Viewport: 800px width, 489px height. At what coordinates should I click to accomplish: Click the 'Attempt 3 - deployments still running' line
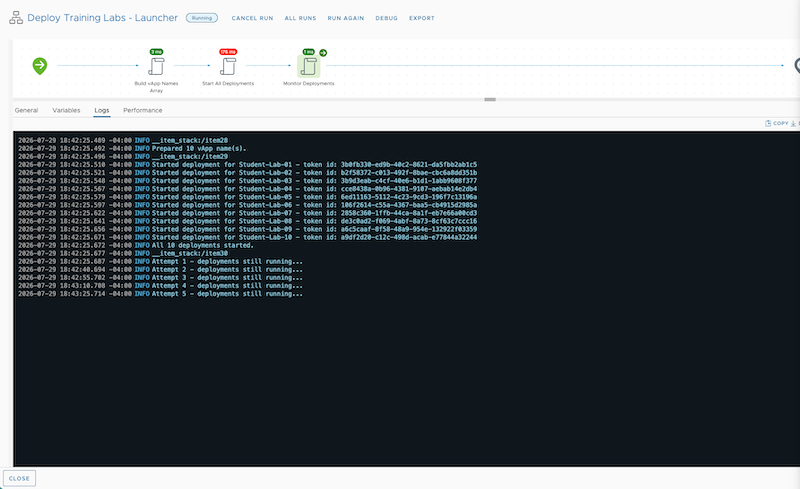click(160, 278)
